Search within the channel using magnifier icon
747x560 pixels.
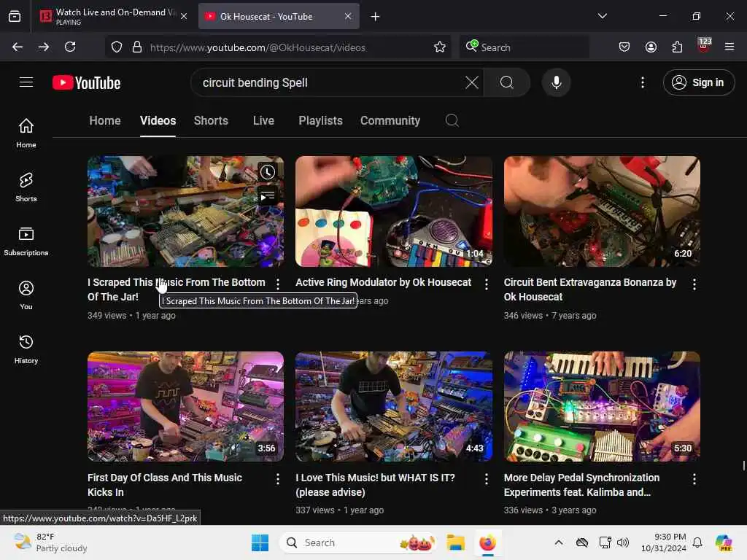click(452, 120)
